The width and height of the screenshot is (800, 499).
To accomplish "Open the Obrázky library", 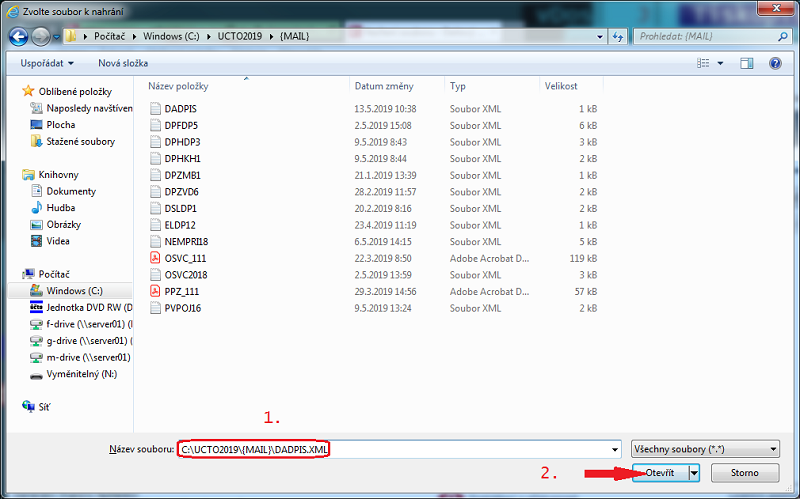I will coord(63,224).
